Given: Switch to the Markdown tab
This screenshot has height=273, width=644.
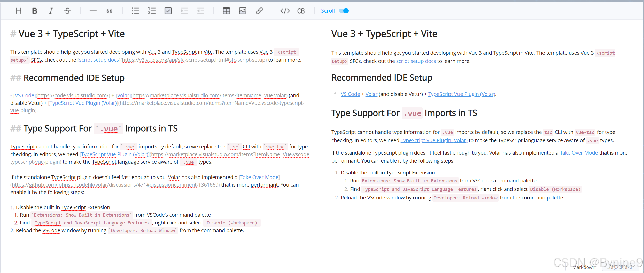Looking at the screenshot, I should click(584, 267).
